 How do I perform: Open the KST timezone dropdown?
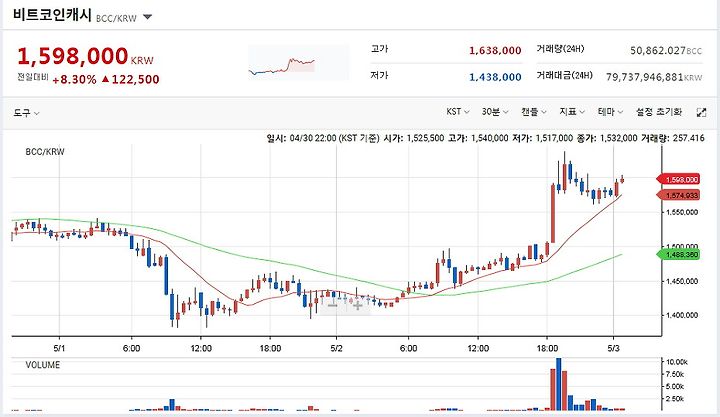[458, 112]
